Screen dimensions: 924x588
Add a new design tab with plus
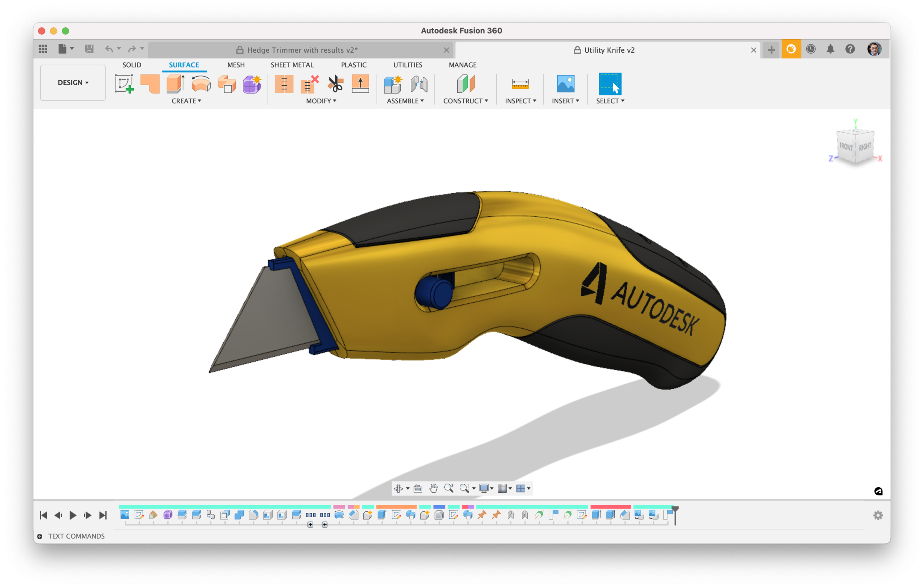(x=771, y=49)
